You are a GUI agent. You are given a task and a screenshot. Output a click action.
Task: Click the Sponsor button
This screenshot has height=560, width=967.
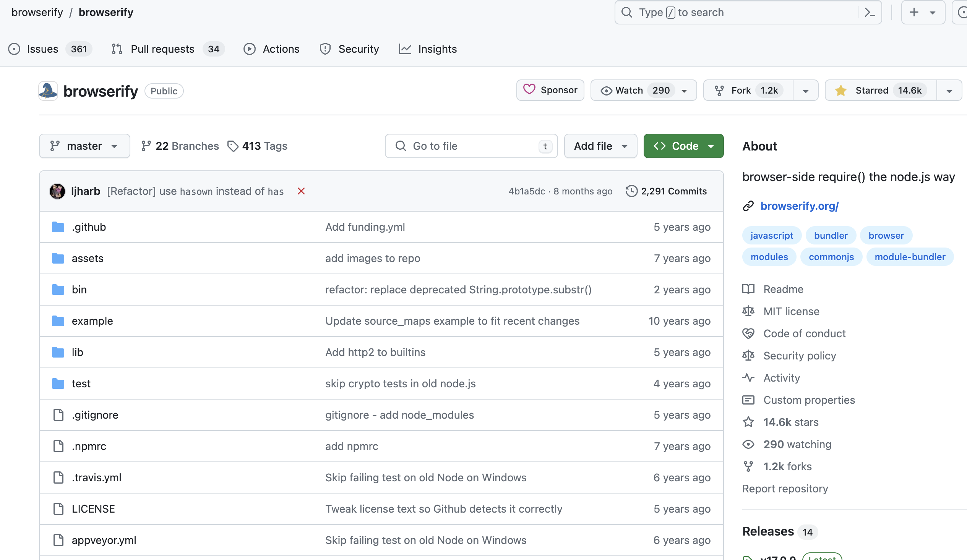tap(550, 90)
